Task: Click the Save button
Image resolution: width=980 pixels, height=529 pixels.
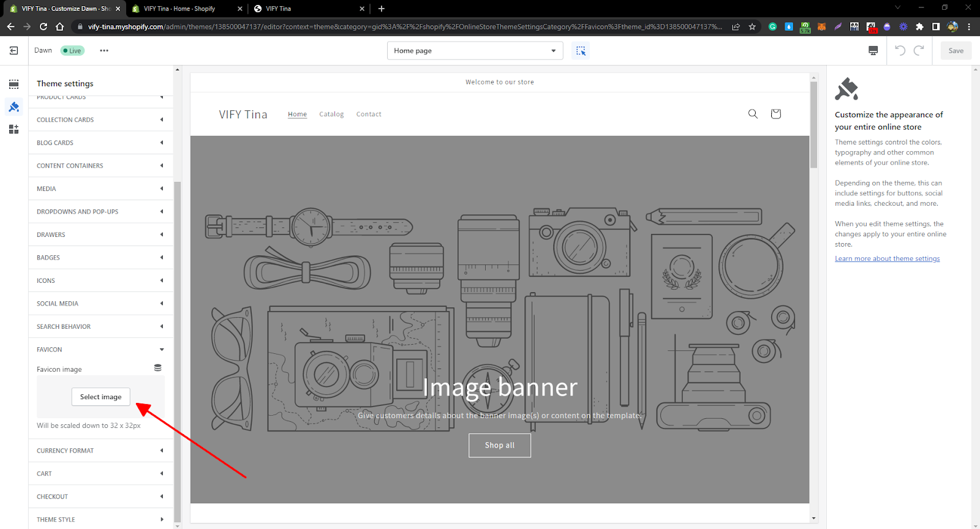Action: (956, 51)
